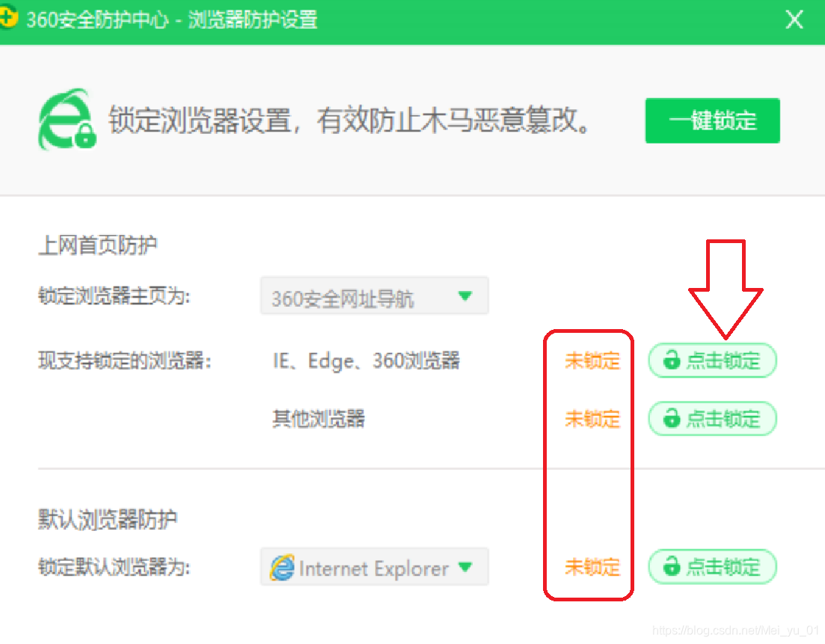The width and height of the screenshot is (825, 644).
Task: Click the IE、Edge、360浏览器 text
Action: [x=367, y=361]
